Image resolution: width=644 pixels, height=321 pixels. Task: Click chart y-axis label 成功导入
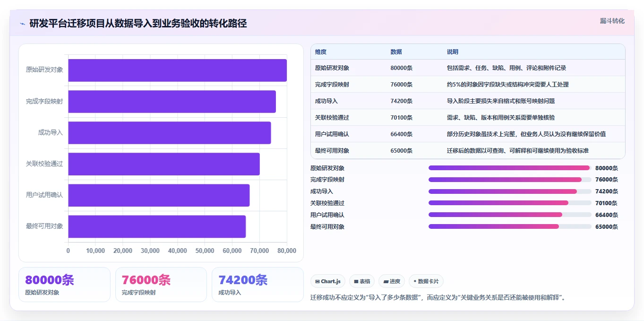click(x=51, y=132)
